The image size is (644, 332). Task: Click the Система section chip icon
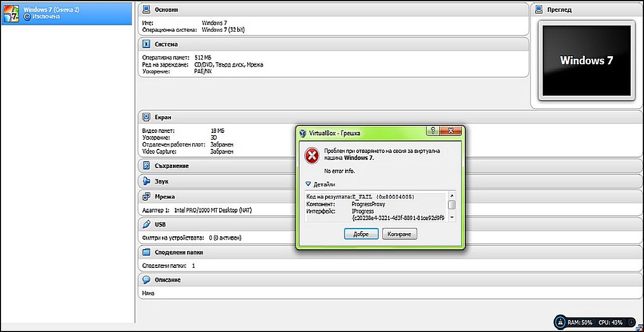coord(146,44)
